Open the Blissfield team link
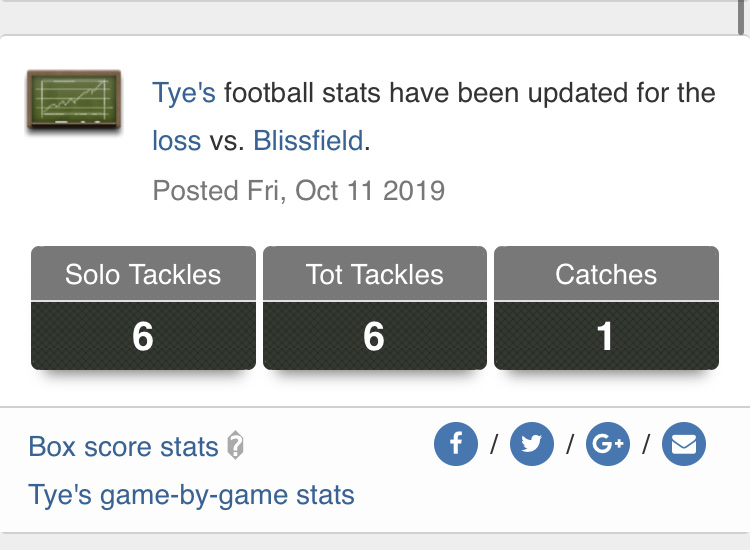 (308, 141)
